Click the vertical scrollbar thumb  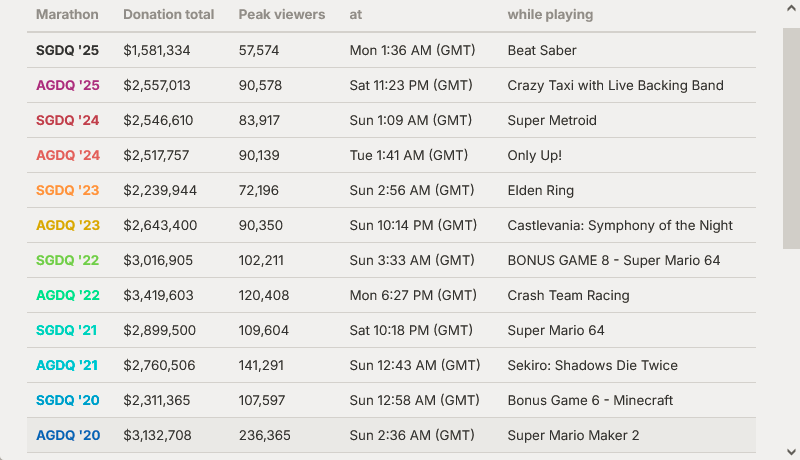click(x=791, y=139)
